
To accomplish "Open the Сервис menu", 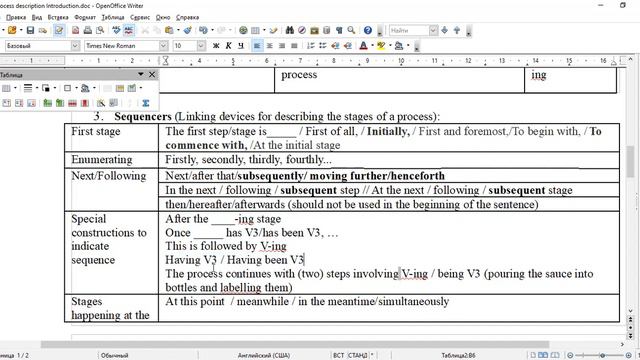I will pyautogui.click(x=140, y=17).
